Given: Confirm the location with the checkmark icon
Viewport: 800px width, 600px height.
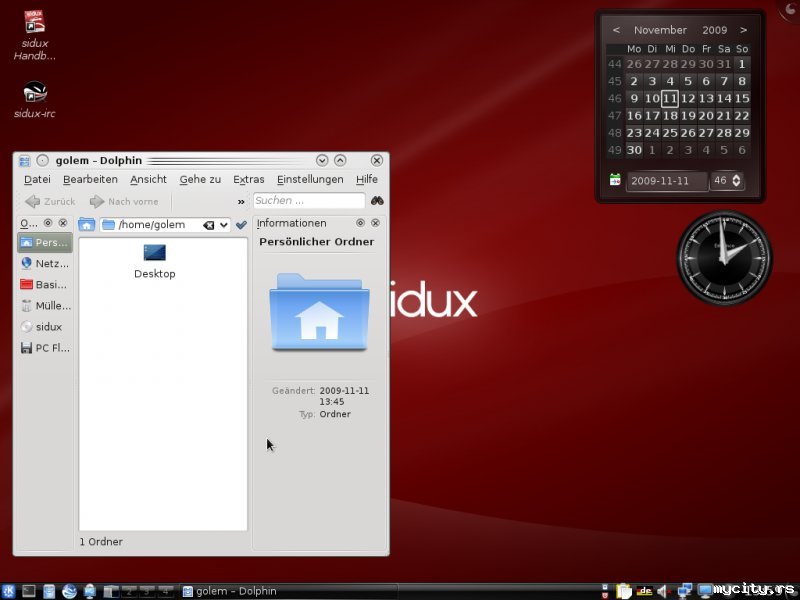Looking at the screenshot, I should tap(241, 225).
